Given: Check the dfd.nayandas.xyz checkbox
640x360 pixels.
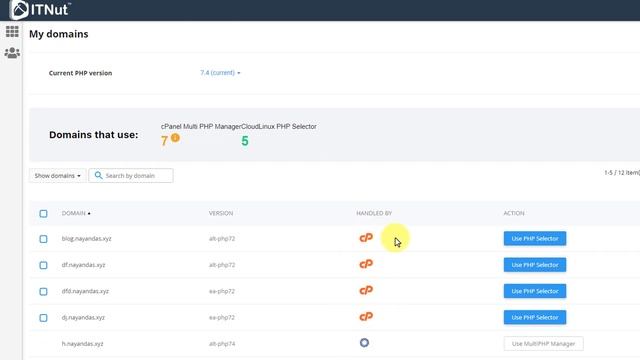Looking at the screenshot, I should 43,291.
